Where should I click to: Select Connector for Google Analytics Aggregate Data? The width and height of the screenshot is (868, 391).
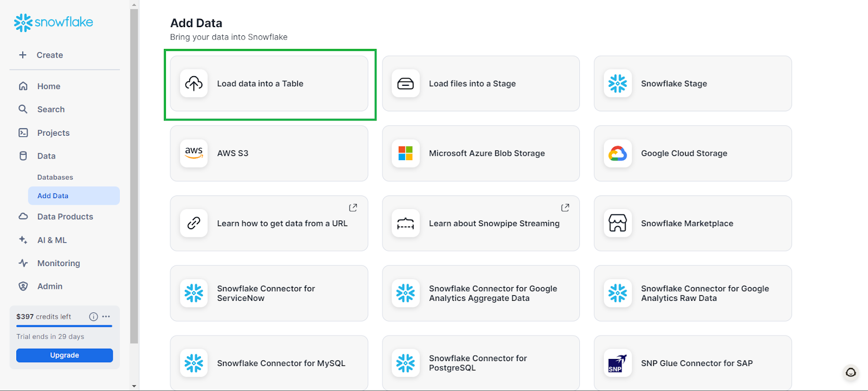pos(481,293)
